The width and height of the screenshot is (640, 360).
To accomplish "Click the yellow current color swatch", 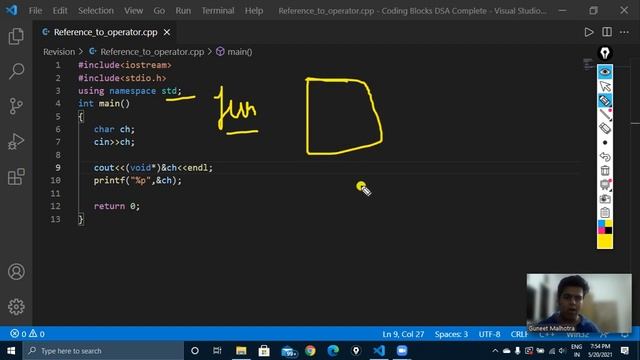I will (x=605, y=241).
